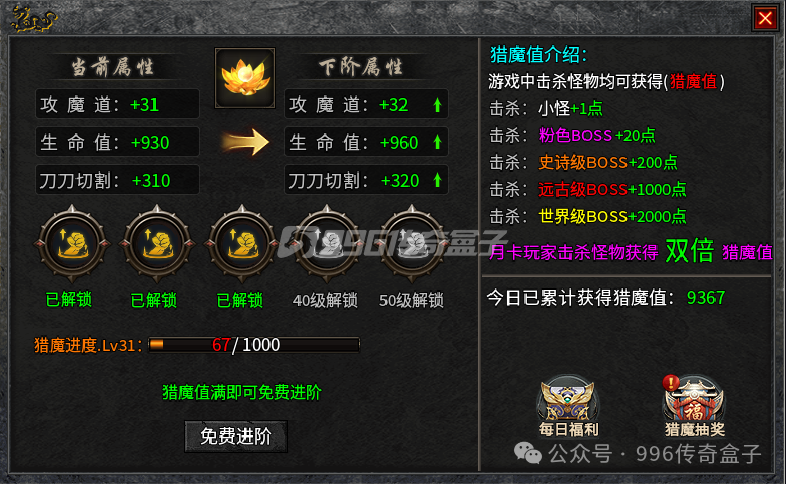786x484 pixels.
Task: Close the hunting panel with red X
Action: click(765, 19)
